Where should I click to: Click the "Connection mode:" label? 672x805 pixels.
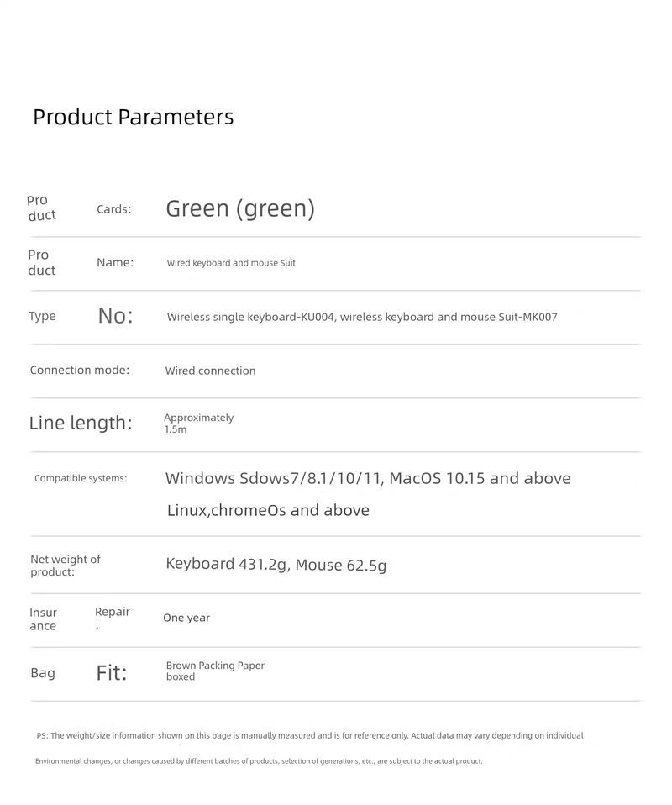[x=80, y=371]
